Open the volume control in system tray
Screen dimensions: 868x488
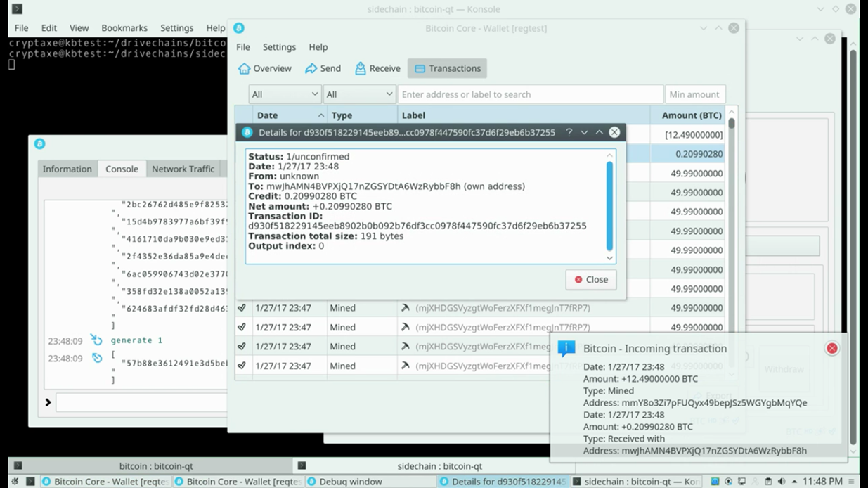782,482
